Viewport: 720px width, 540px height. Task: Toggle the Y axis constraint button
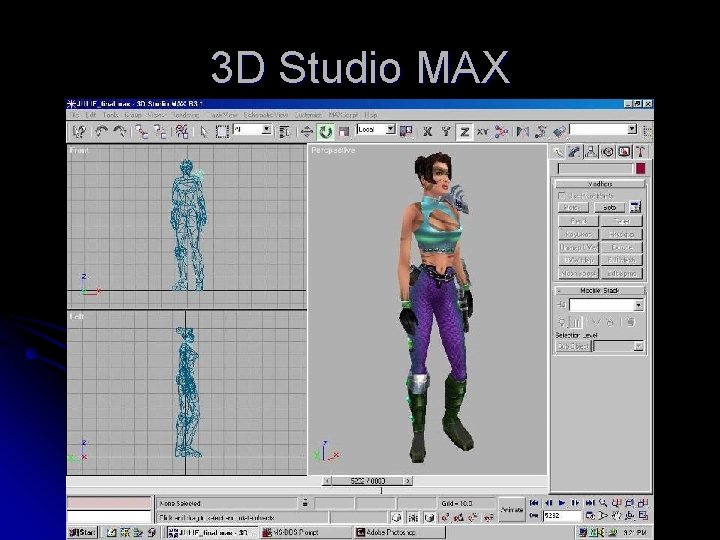pos(445,132)
